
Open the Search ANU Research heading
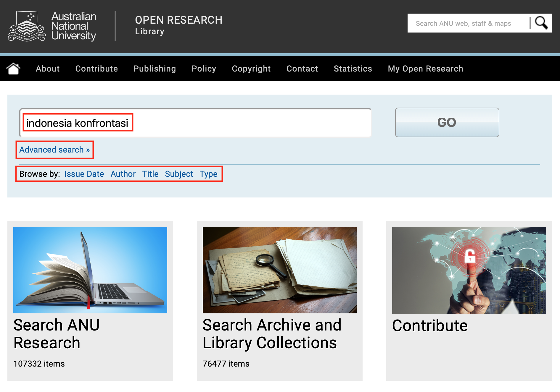pos(57,334)
